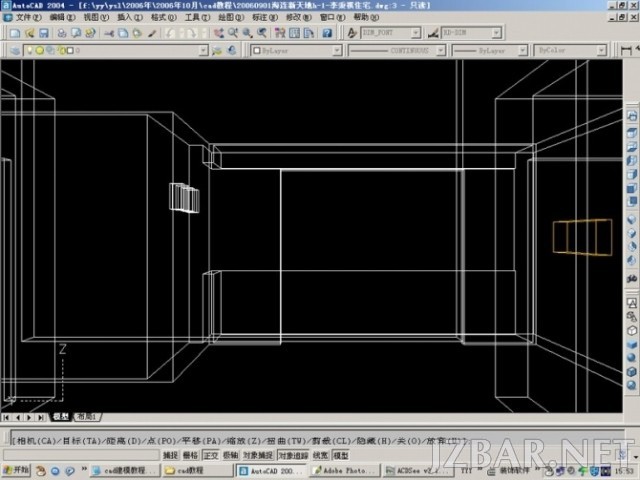The height and width of the screenshot is (480, 640).
Task: Toggle the 正交 (Ortho) status button
Action: [x=211, y=455]
